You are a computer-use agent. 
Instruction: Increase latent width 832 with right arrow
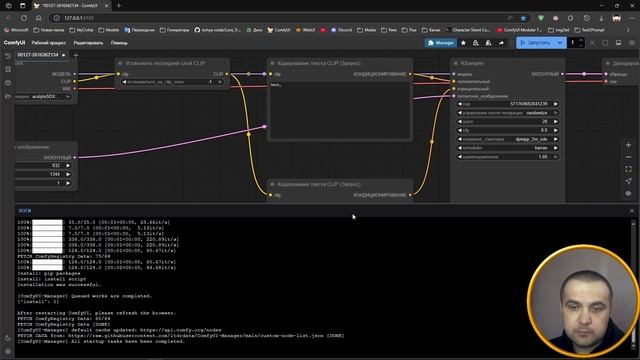tap(68, 166)
